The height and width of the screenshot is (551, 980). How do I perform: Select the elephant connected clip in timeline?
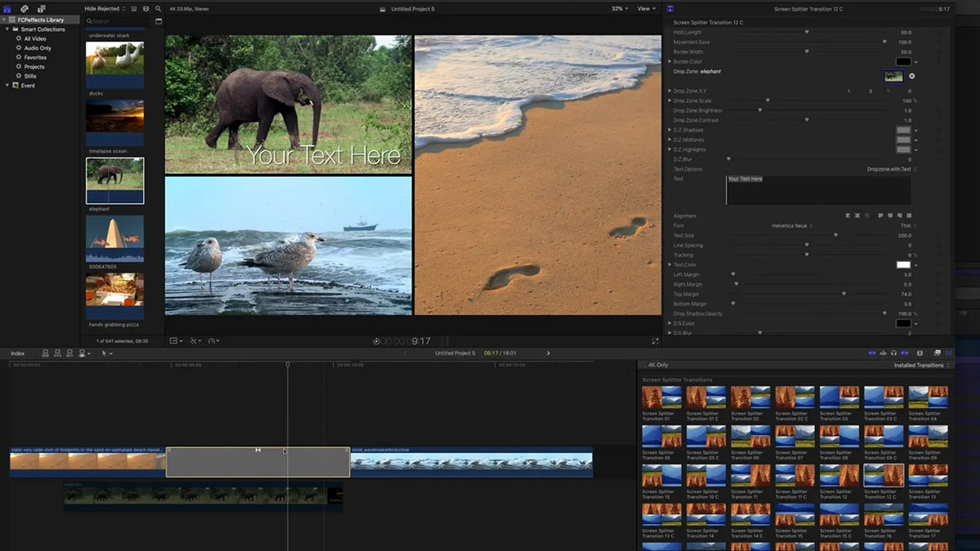click(x=203, y=495)
